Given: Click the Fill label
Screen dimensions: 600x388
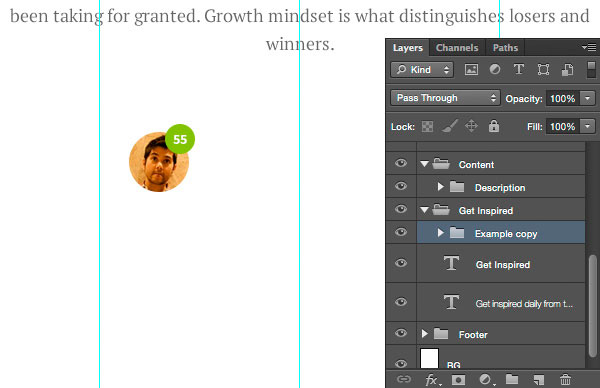Looking at the screenshot, I should [535, 127].
